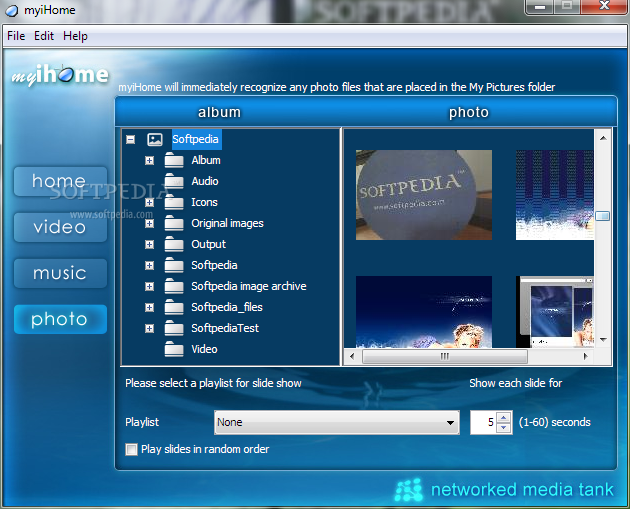Switch to the video section

click(60, 227)
